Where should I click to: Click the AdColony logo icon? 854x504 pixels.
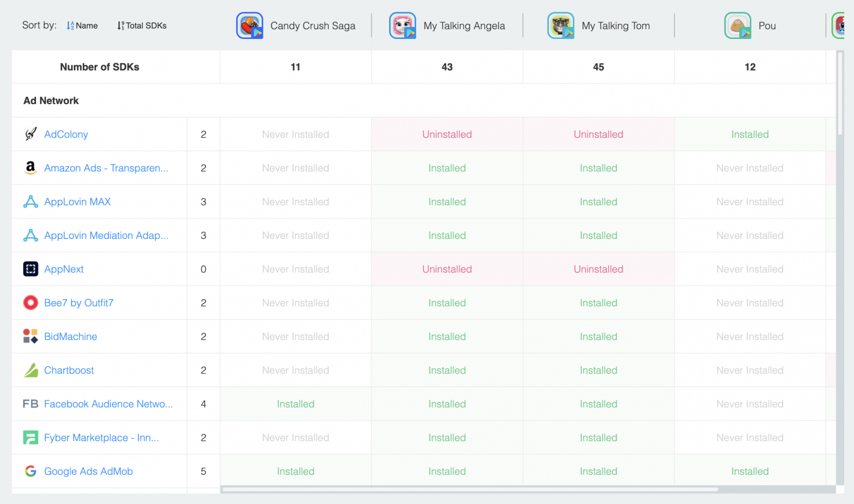click(x=30, y=133)
